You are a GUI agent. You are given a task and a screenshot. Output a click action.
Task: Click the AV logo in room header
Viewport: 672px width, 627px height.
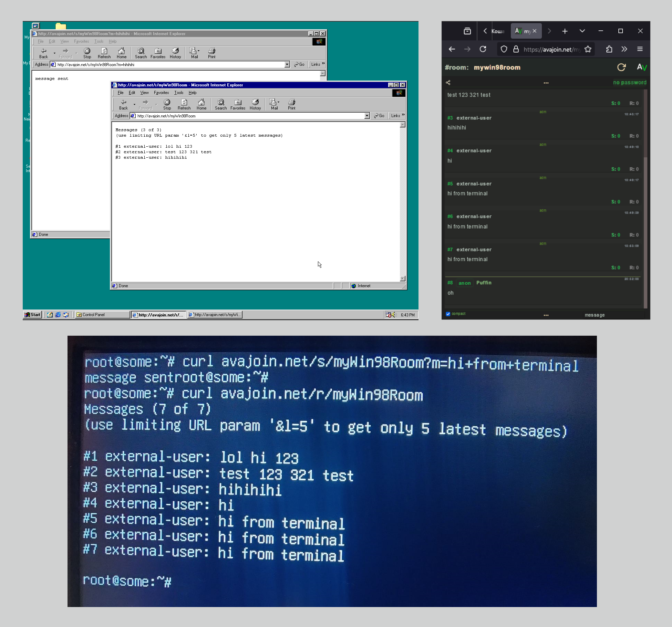click(x=642, y=67)
